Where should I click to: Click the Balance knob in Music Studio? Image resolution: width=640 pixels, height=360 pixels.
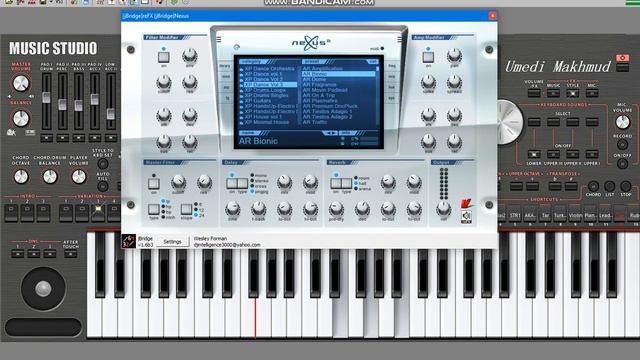tap(20, 119)
